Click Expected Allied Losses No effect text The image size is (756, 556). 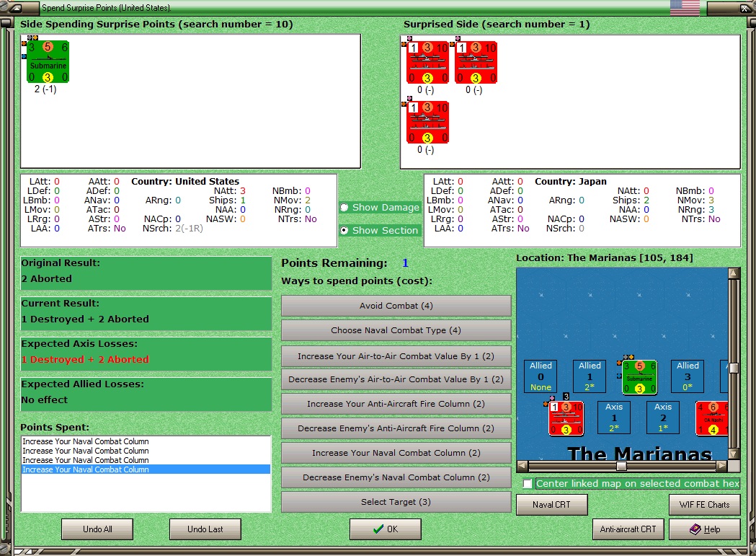[x=45, y=400]
